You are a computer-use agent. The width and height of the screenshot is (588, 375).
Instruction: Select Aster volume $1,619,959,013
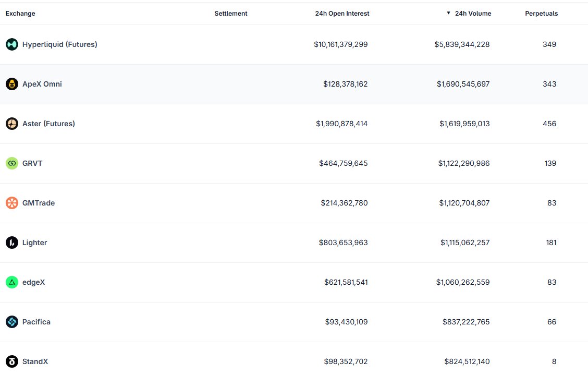pos(464,124)
